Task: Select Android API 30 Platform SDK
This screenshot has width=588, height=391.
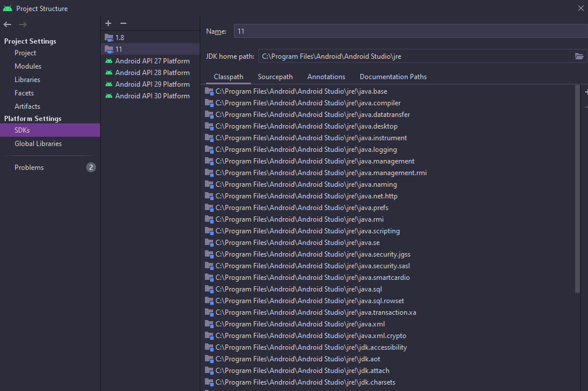Action: pyautogui.click(x=150, y=95)
